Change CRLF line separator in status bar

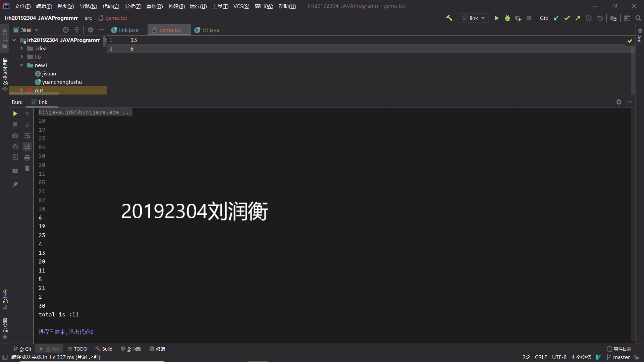click(541, 357)
